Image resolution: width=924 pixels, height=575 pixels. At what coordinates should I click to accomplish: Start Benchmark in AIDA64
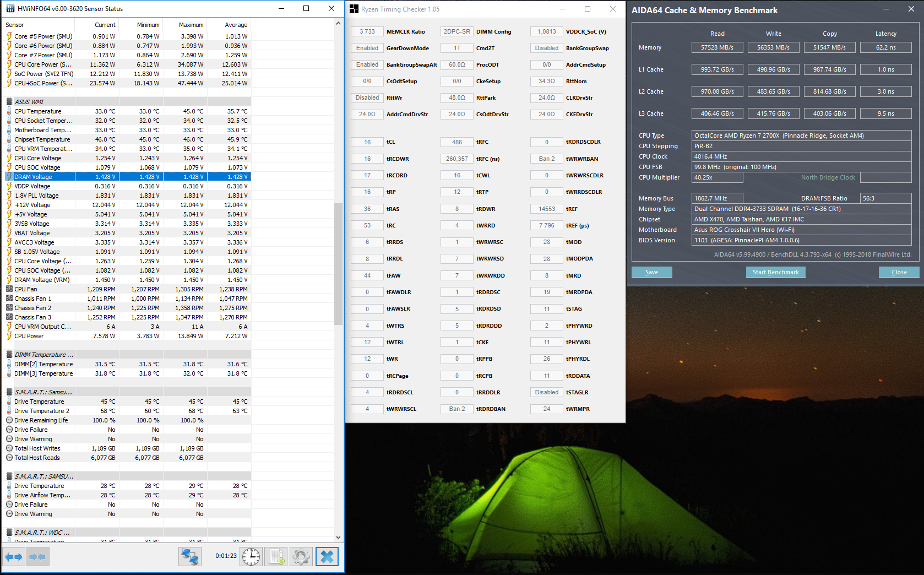tap(775, 272)
